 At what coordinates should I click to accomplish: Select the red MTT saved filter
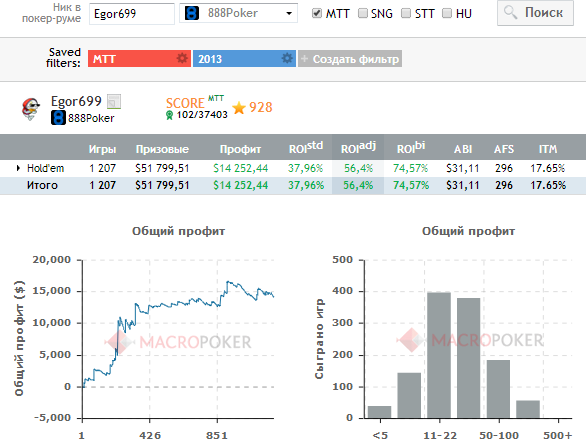click(x=139, y=59)
